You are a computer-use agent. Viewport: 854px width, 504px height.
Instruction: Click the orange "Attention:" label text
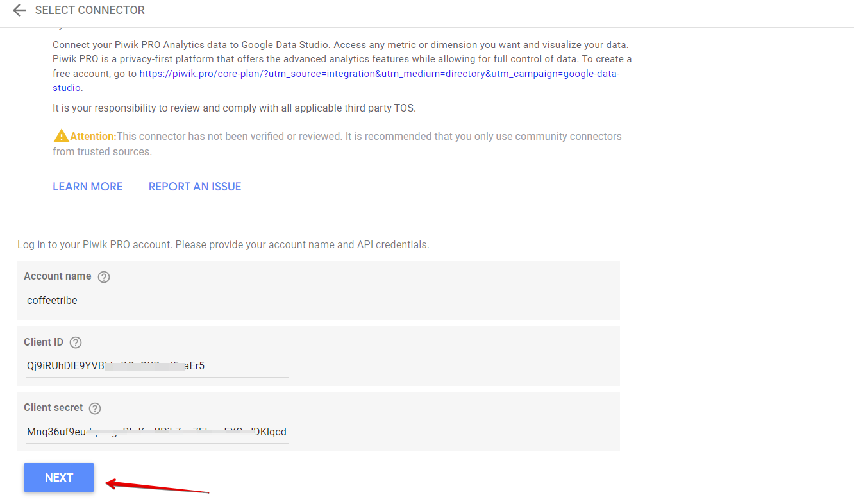(93, 136)
